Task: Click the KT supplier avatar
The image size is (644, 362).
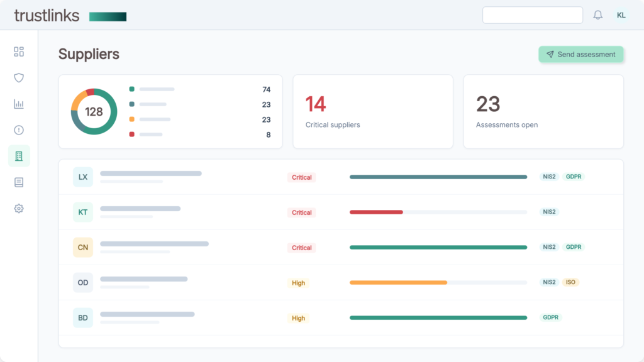Action: (x=83, y=212)
